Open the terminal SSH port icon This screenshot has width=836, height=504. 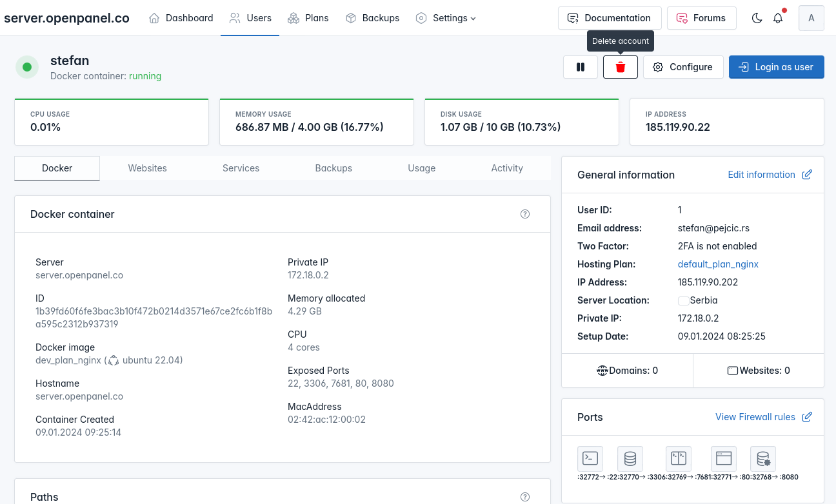point(590,458)
